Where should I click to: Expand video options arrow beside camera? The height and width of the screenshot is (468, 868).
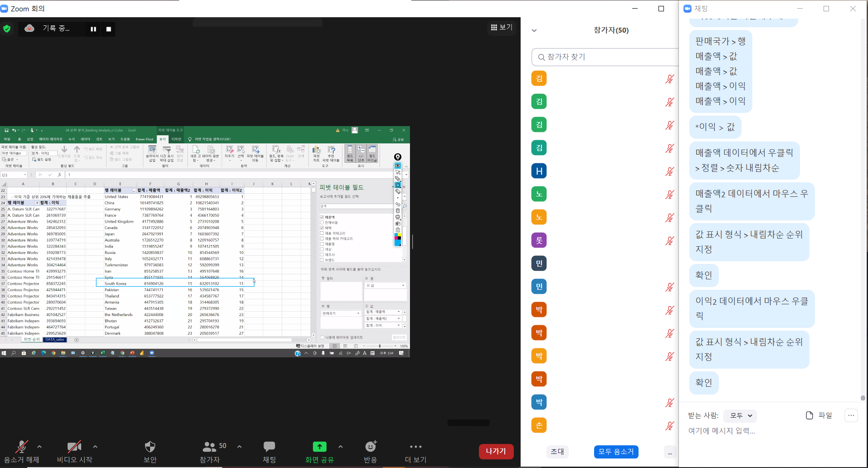point(95,447)
